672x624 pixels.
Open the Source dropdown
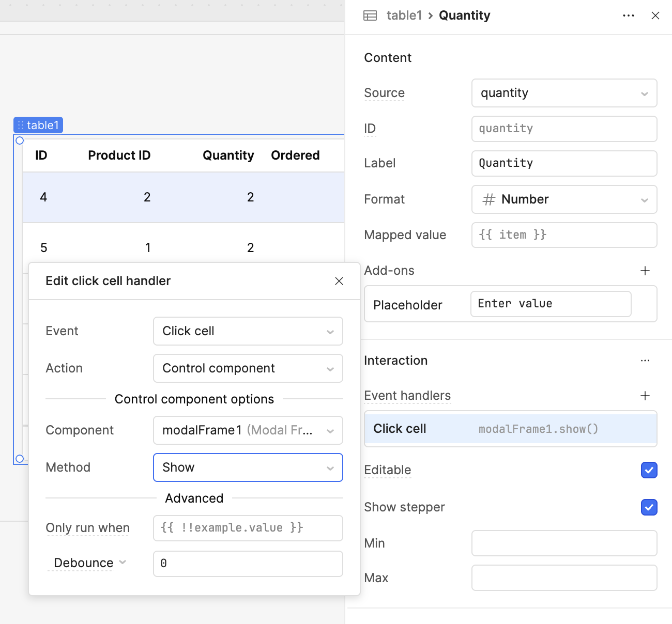click(564, 93)
